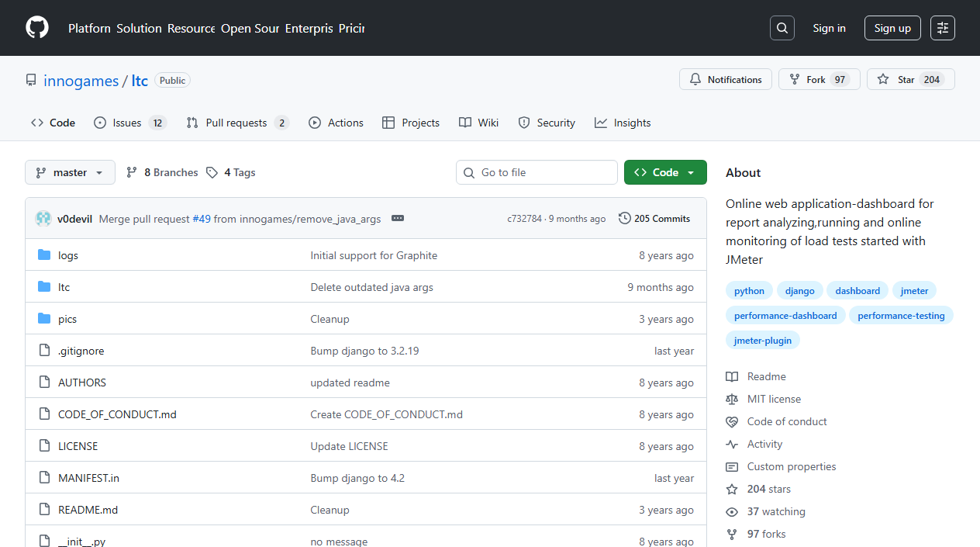Open Code of conduct link

(776, 421)
